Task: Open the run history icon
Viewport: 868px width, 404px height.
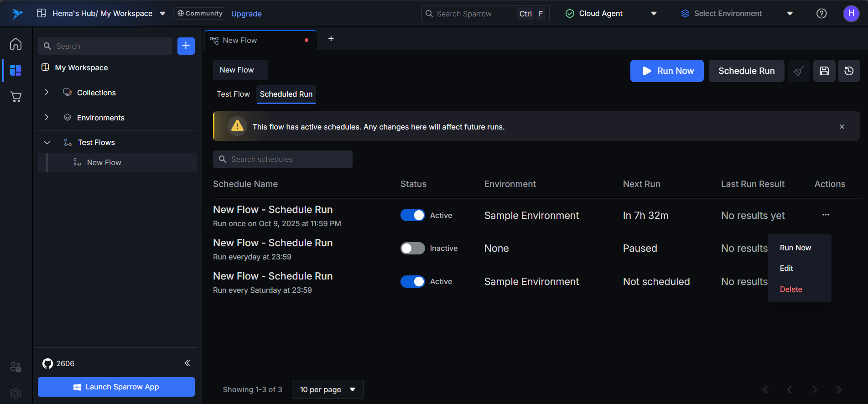Action: (x=849, y=71)
